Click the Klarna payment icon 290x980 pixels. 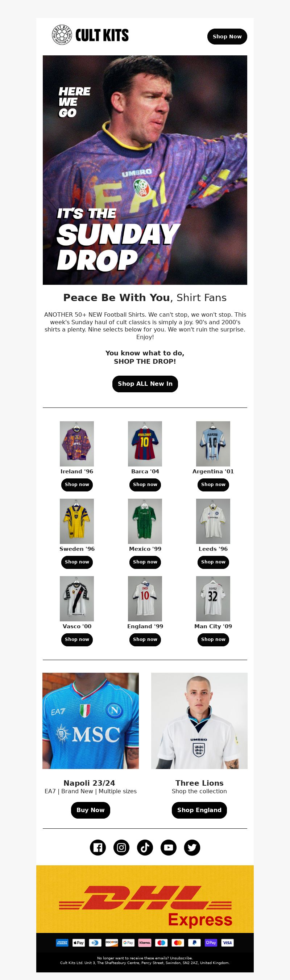tap(145, 942)
